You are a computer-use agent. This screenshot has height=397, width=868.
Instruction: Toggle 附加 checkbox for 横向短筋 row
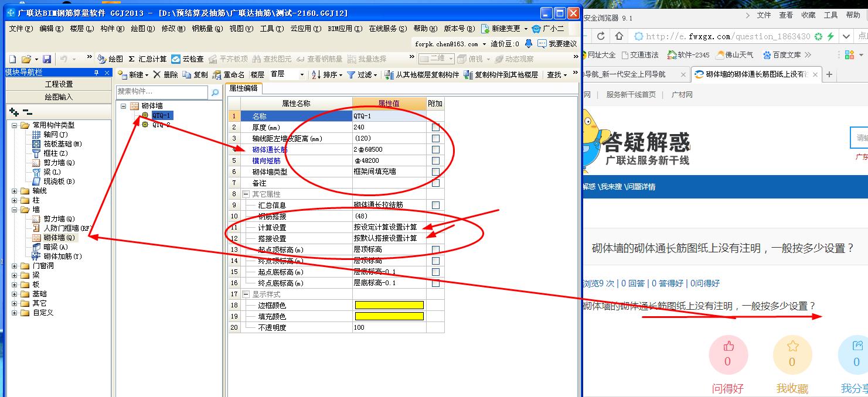click(435, 160)
